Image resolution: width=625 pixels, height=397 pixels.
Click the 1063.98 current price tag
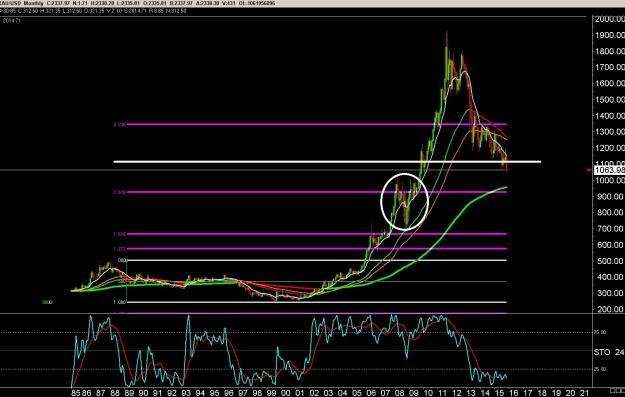click(609, 171)
